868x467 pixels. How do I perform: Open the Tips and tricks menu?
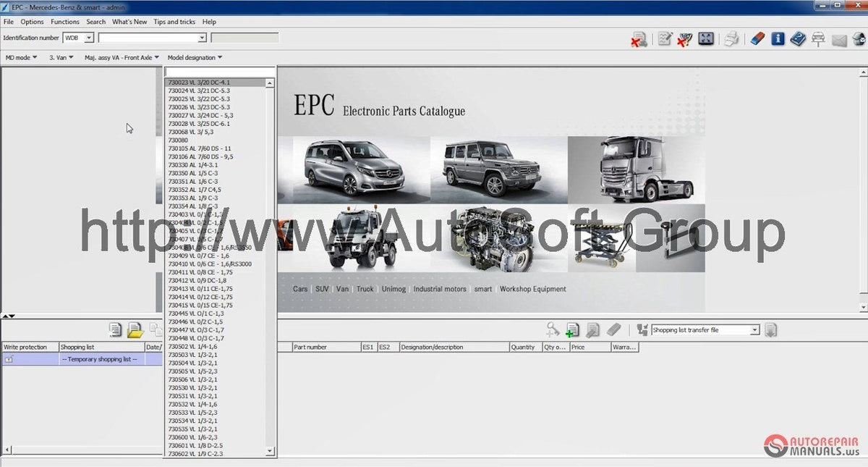pyautogui.click(x=174, y=21)
